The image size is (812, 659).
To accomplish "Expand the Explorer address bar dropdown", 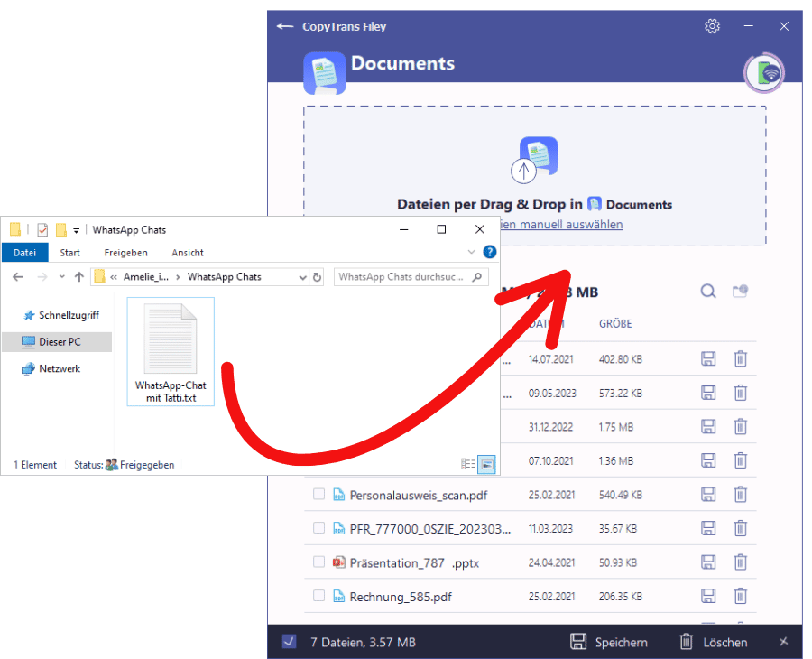I will (x=303, y=278).
